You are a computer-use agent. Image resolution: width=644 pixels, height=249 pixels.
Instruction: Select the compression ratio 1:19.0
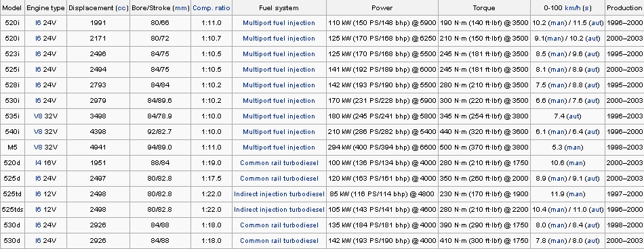pyautogui.click(x=211, y=163)
